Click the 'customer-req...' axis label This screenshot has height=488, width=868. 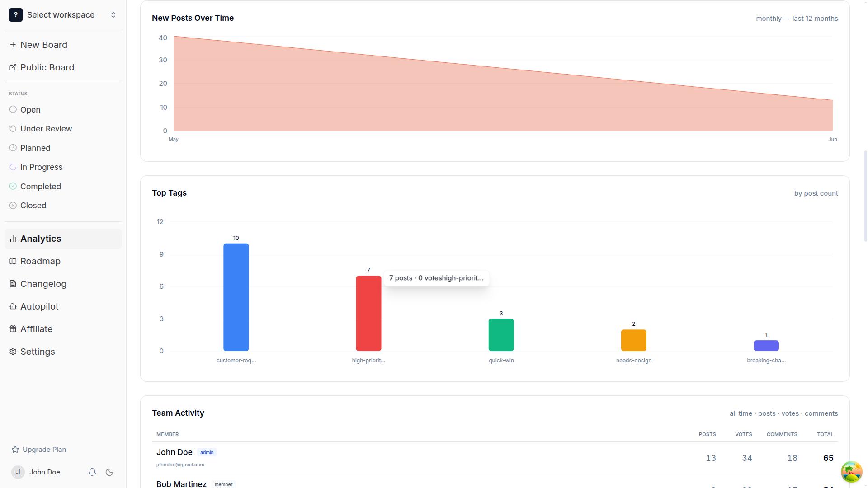coord(236,361)
